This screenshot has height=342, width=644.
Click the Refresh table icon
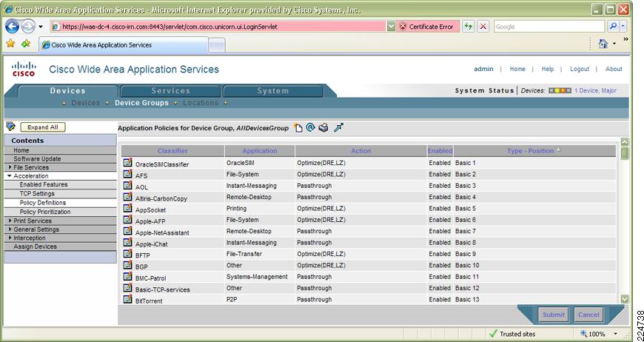pos(310,127)
